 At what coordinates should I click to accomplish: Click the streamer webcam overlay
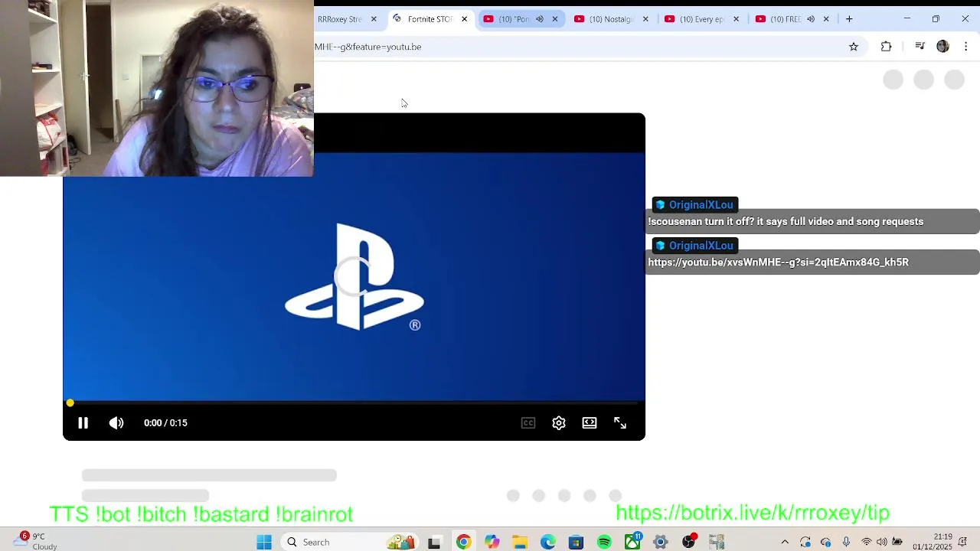click(157, 88)
